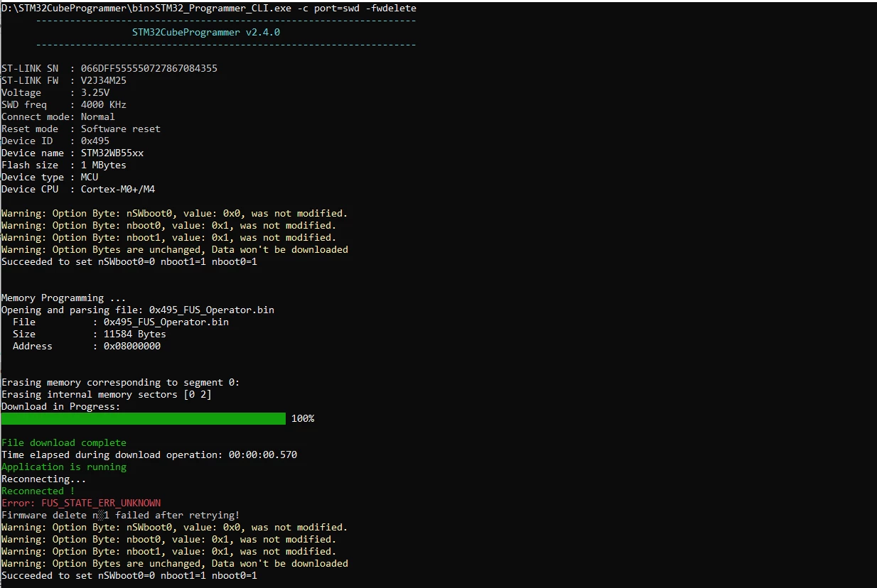Image resolution: width=877 pixels, height=588 pixels.
Task: Click the Address 0x08000000 line
Action: click(87, 346)
